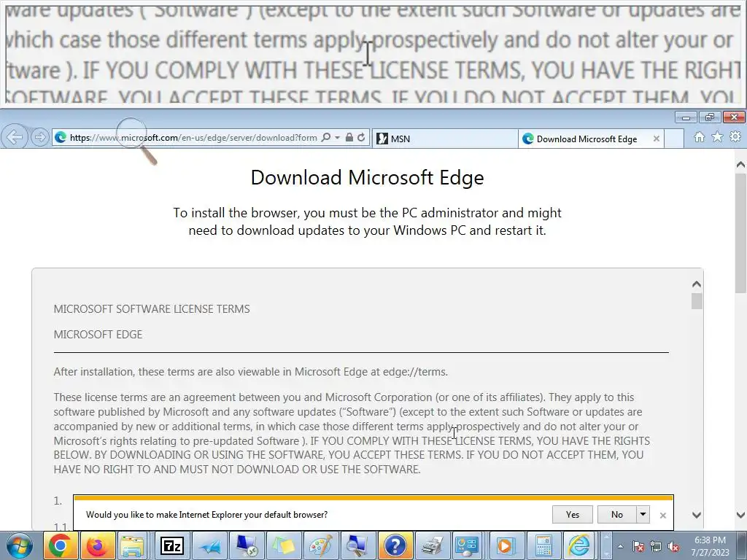The width and height of the screenshot is (747, 560).
Task: Open Calculator from the taskbar
Action: click(543, 545)
